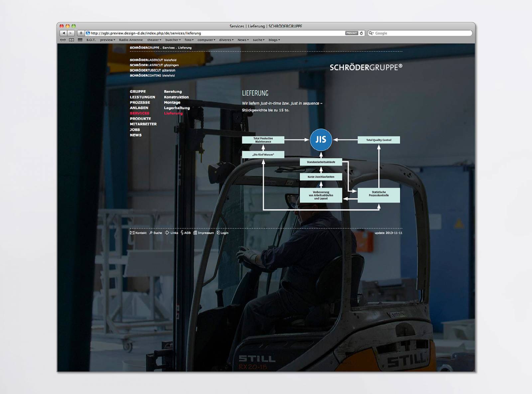Select the Beratung submenu entry

click(173, 92)
